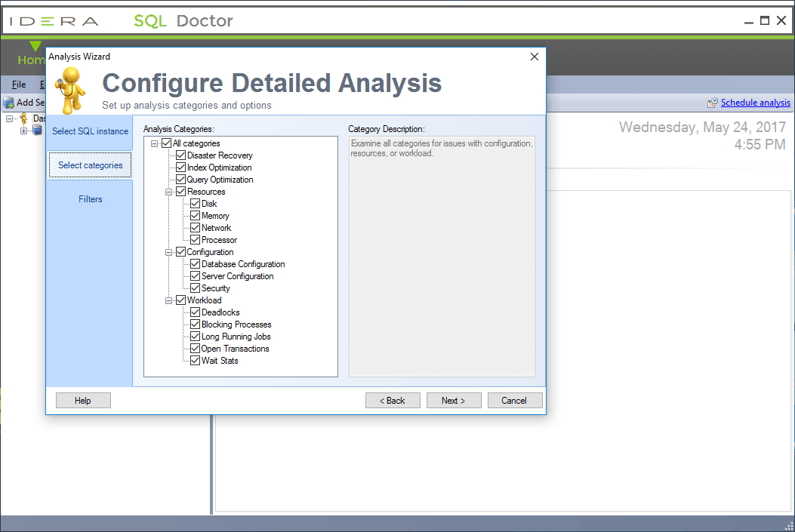Viewport: 795px width, 532px height.
Task: Collapse the Configuration tree node
Action: 169,252
